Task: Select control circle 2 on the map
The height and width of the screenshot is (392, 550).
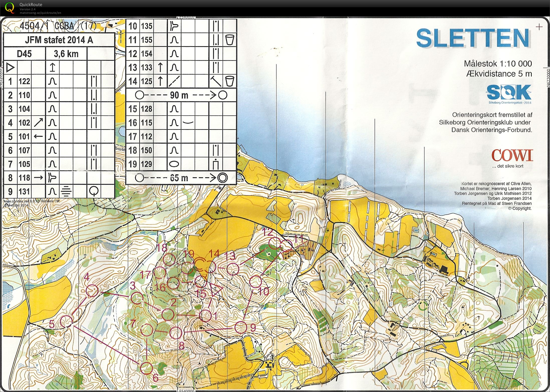Action: [168, 314]
